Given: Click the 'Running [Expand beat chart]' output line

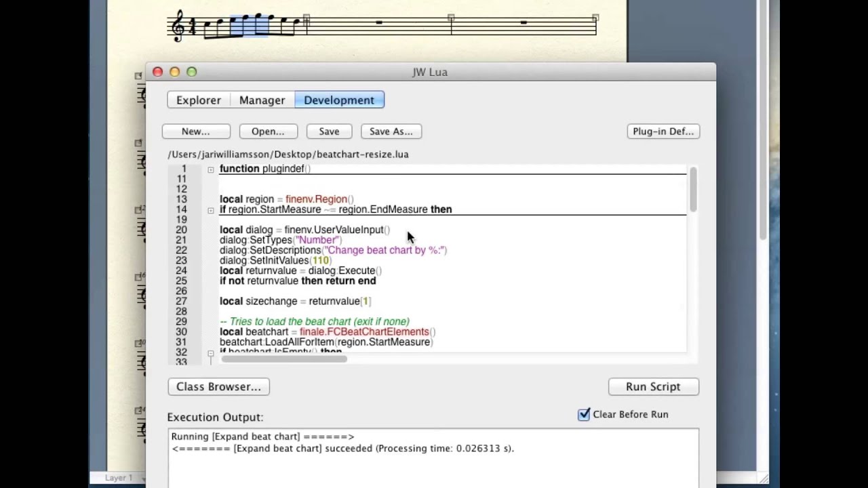Looking at the screenshot, I should point(262,436).
